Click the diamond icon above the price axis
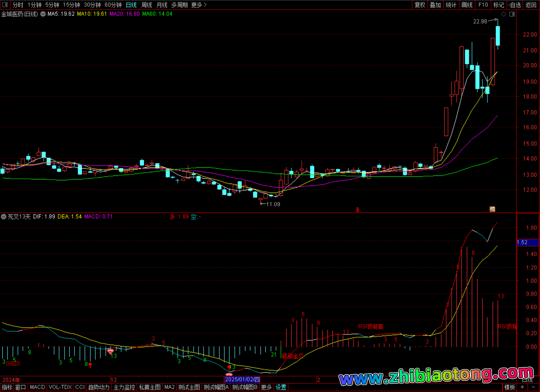Screen dimensions: 540x392 coord(503,14)
